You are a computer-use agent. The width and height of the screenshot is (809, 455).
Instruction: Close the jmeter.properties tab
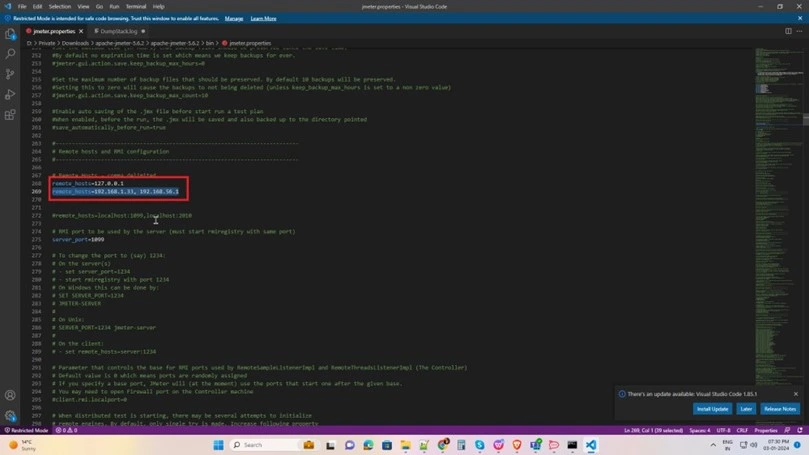pyautogui.click(x=81, y=31)
